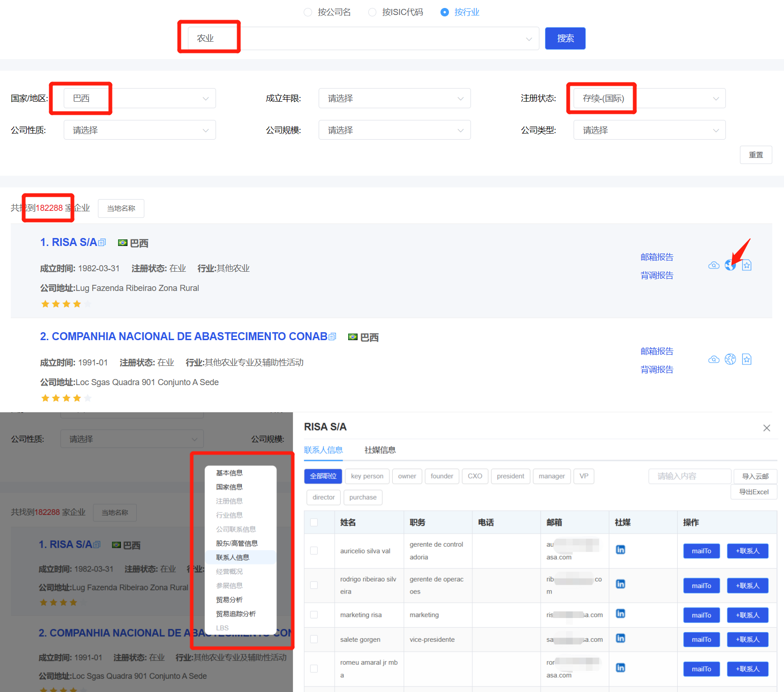Select 联系人信息 in the popup menu
Image resolution: width=784 pixels, height=692 pixels.
pos(240,558)
